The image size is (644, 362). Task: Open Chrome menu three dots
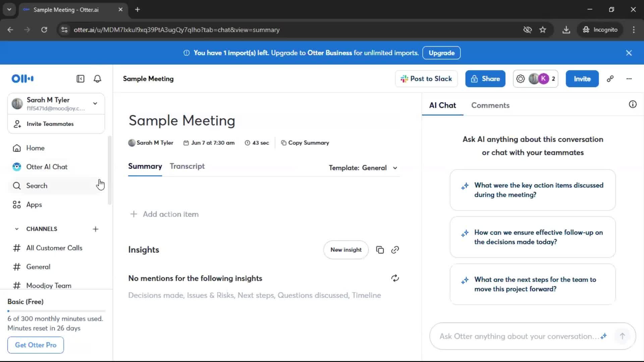point(634,30)
